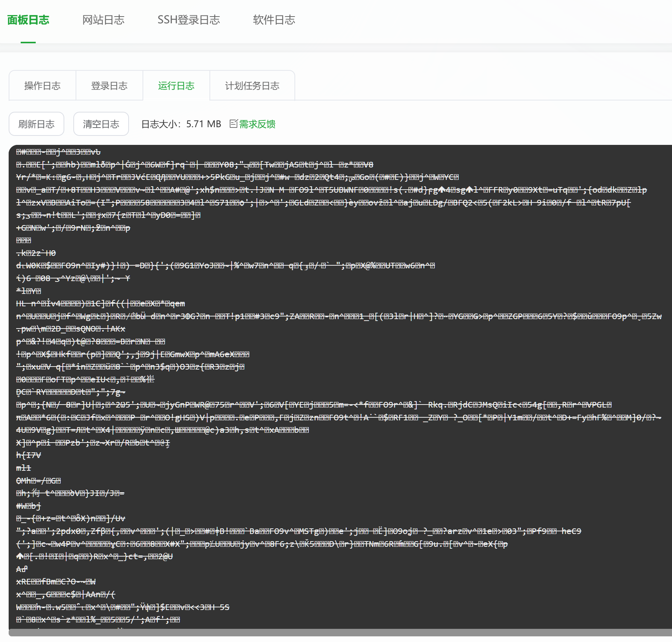Open the 登录日志 sub-tab
This screenshot has width=672, height=642.
[x=109, y=86]
